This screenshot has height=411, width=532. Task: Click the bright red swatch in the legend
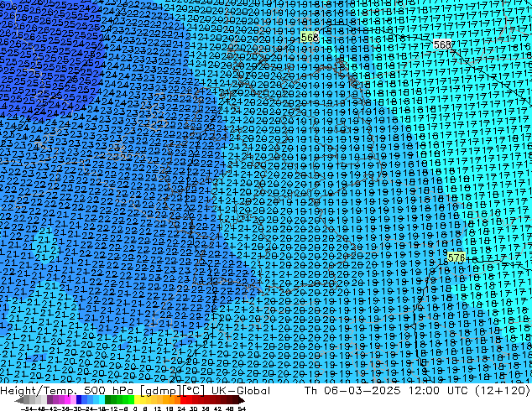[183, 400]
